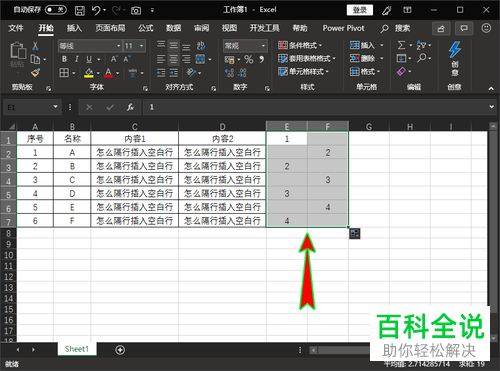This screenshot has width=500, height=371.
Task: Click the Insert Function fx icon
Action: tap(130, 107)
